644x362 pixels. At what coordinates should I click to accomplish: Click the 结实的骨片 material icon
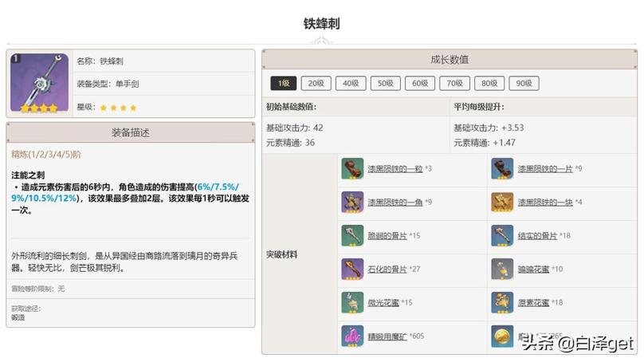point(502,236)
